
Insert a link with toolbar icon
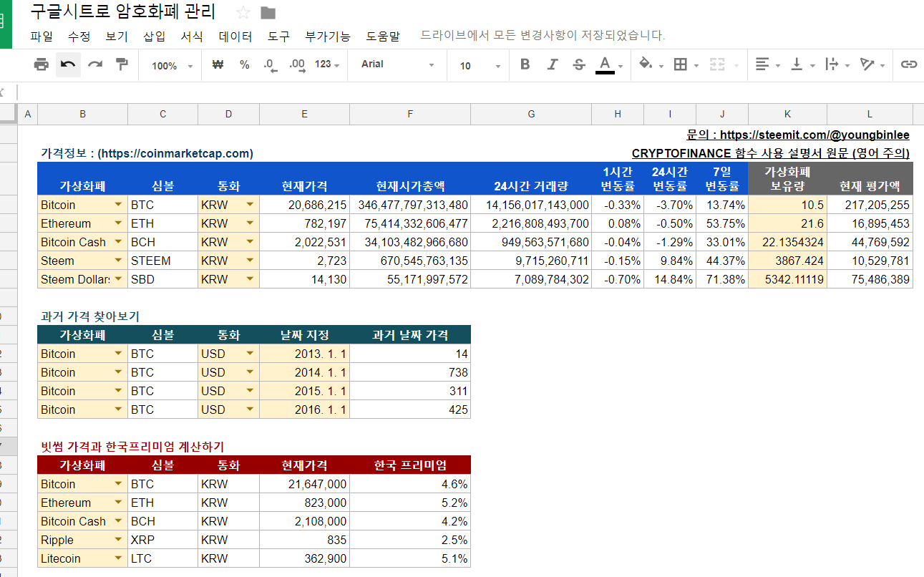909,64
